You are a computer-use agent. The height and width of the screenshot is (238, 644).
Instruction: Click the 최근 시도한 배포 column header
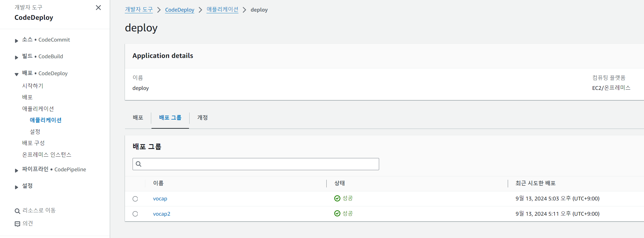[x=535, y=183]
